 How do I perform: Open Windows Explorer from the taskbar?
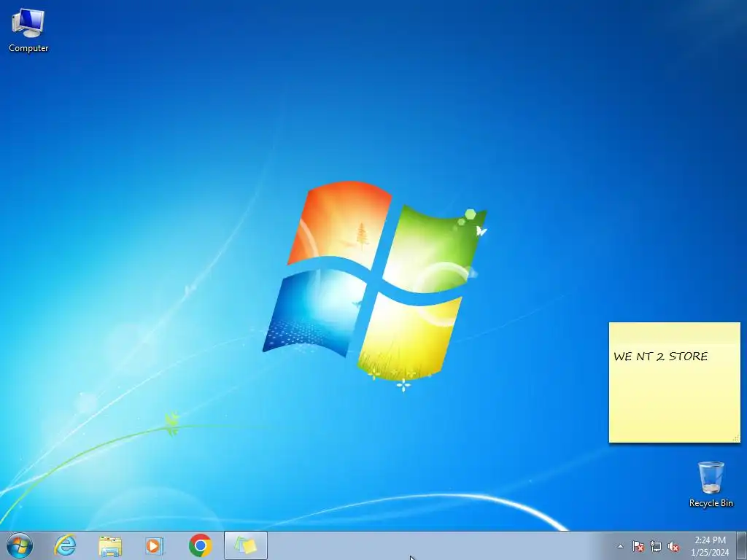110,546
